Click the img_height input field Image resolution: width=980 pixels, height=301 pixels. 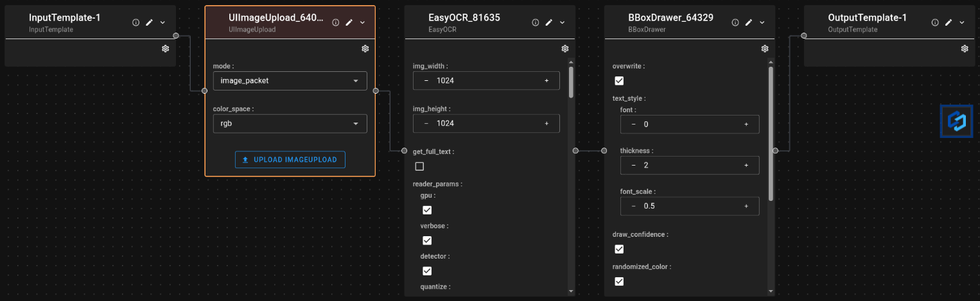click(486, 124)
